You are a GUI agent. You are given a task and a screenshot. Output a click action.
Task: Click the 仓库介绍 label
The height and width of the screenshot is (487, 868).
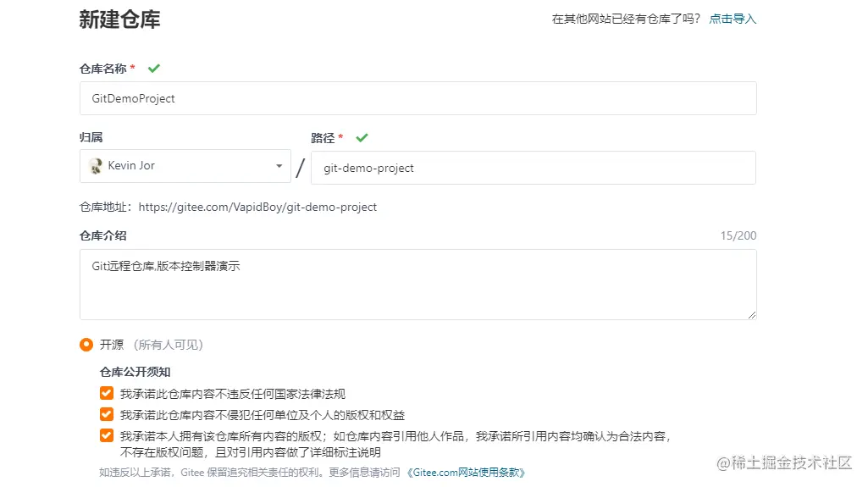pos(103,235)
